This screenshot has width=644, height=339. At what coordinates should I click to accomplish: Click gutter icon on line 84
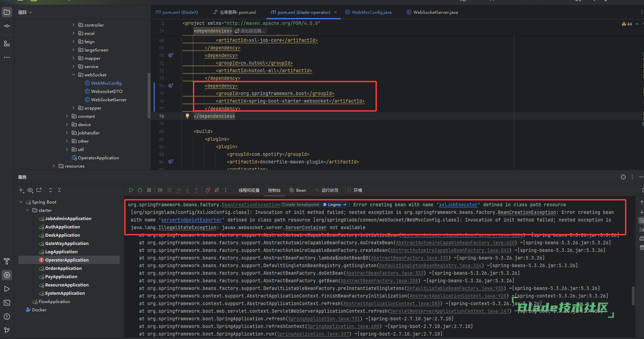[x=170, y=162]
